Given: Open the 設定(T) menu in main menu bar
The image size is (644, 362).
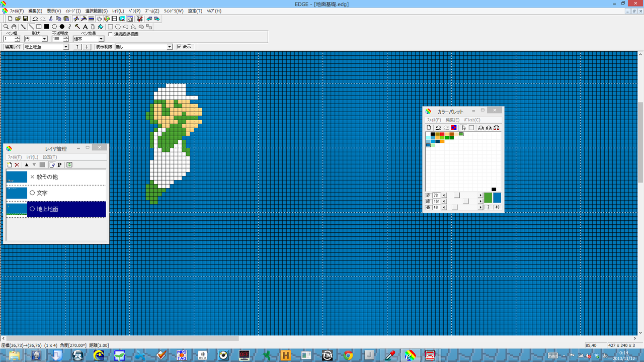Looking at the screenshot, I should tap(195, 11).
